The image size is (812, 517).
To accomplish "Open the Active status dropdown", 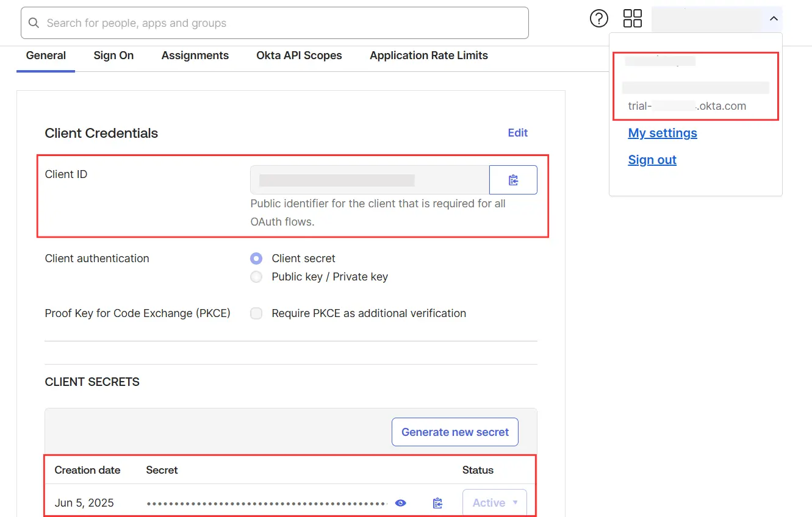I will click(x=495, y=503).
